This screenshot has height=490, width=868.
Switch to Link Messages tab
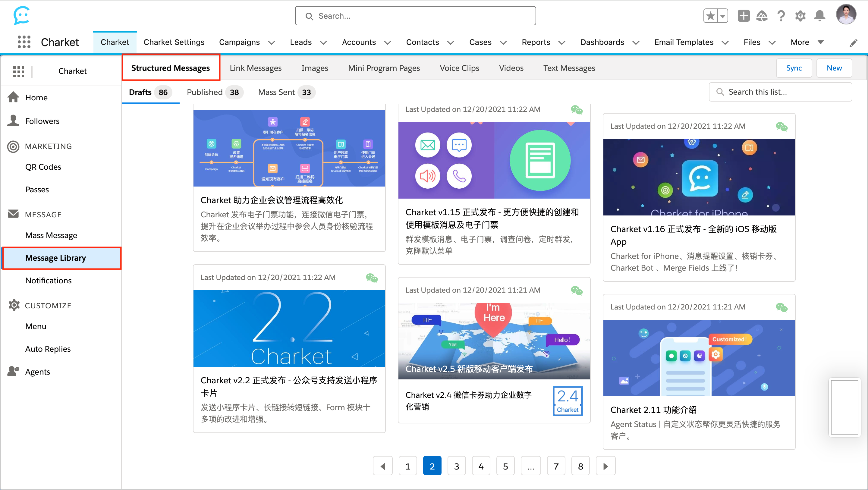pyautogui.click(x=255, y=68)
